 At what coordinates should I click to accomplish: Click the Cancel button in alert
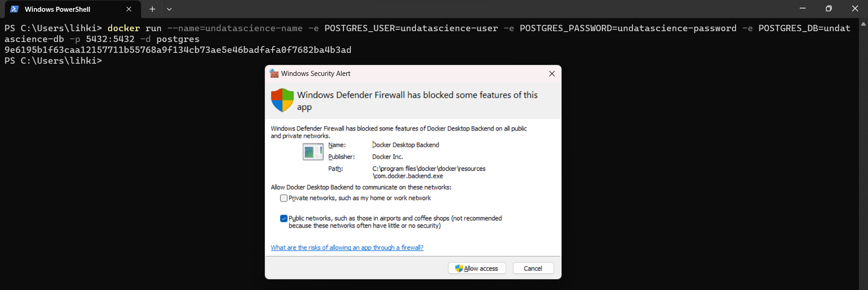(533, 268)
